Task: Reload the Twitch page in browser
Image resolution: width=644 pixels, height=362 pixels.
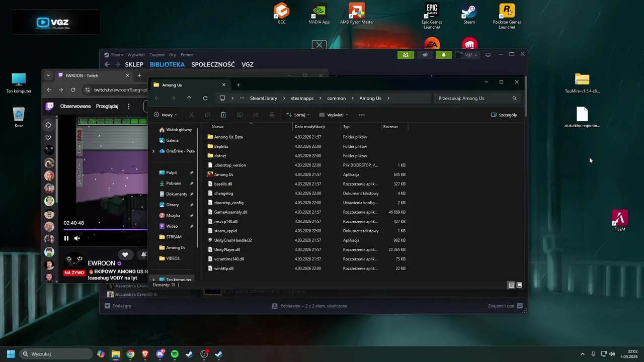Action: [x=73, y=89]
